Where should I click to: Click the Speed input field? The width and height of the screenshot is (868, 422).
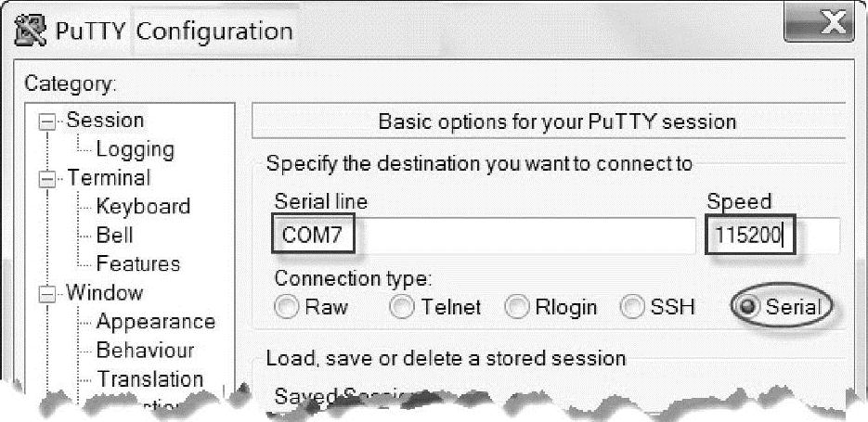(x=771, y=237)
